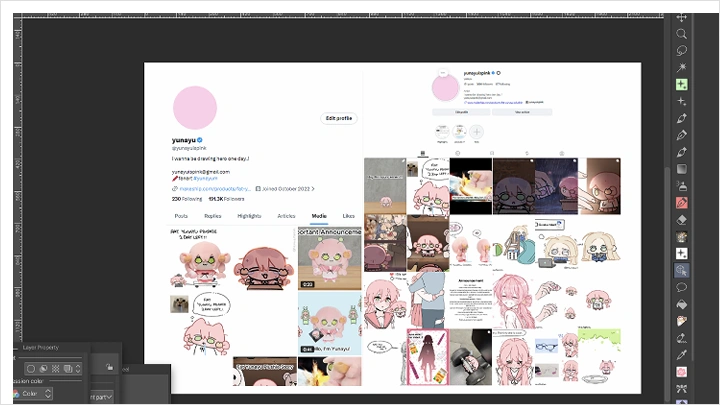Select the Zoom magnifier tool
This screenshot has width=720, height=405.
[x=681, y=34]
